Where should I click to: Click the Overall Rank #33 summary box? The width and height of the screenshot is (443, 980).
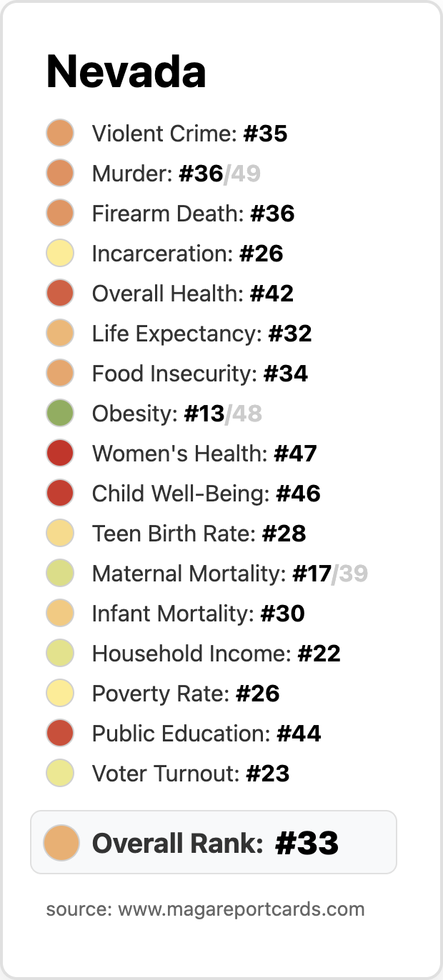tap(214, 842)
